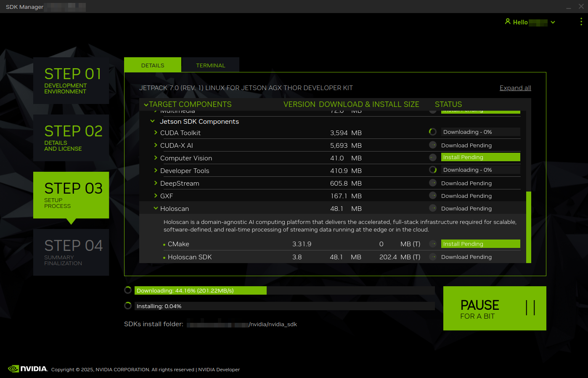Open the three-dot overflow menu
588x378 pixels.
[x=581, y=22]
